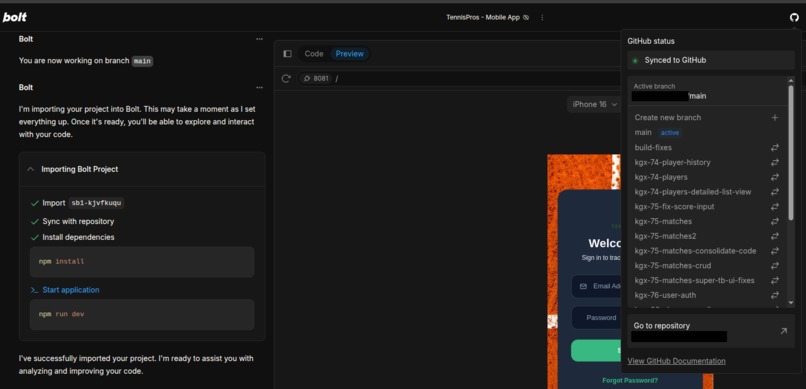Image resolution: width=806 pixels, height=389 pixels.
Task: Open second Bolt message ellipsis menu
Action: (260, 88)
